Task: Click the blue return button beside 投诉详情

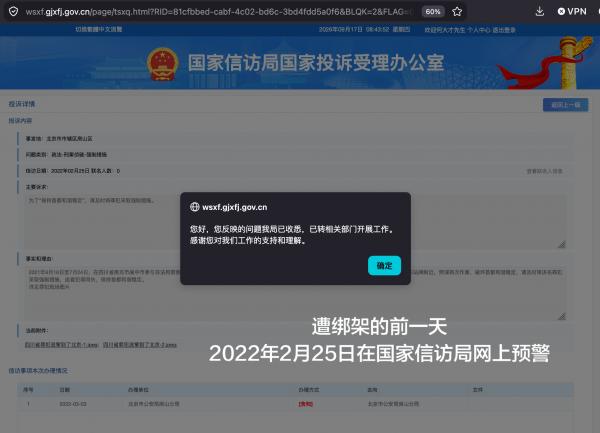Action: point(565,105)
